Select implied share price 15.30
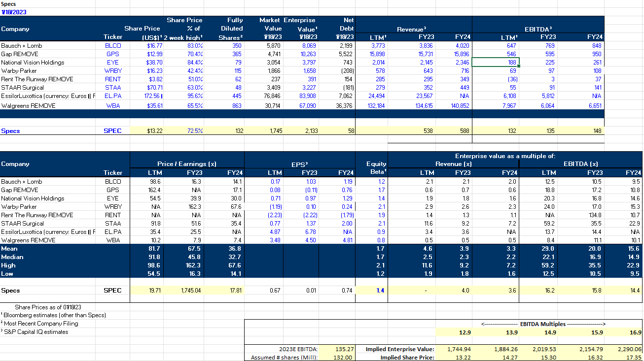This screenshot has width=644, height=361. [x=548, y=358]
